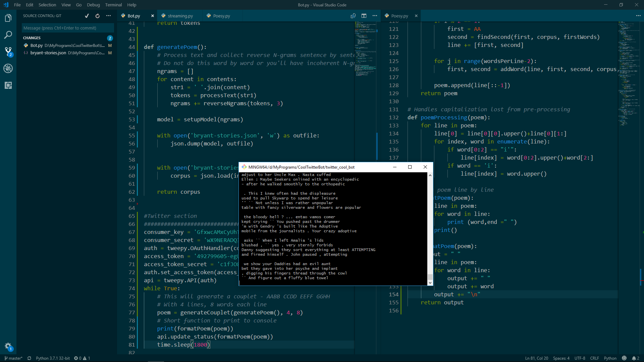This screenshot has width=644, height=362.
Task: Open the Search view in activity bar
Action: click(x=8, y=35)
